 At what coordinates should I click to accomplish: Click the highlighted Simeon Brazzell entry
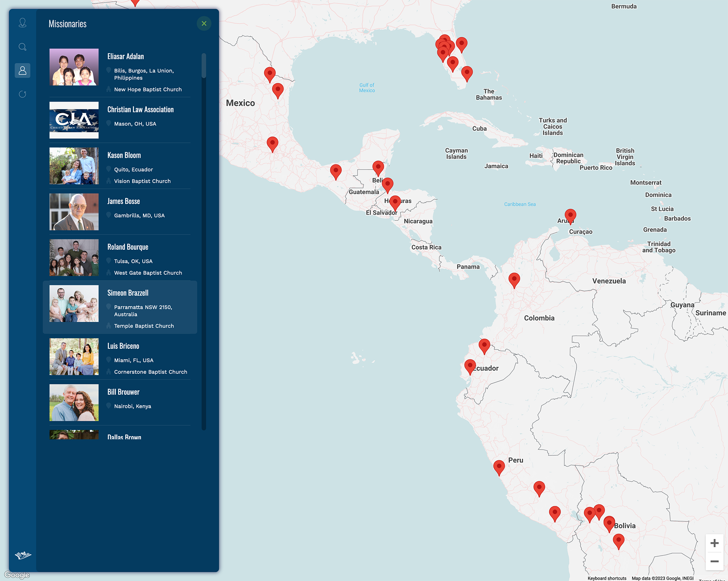point(128,293)
